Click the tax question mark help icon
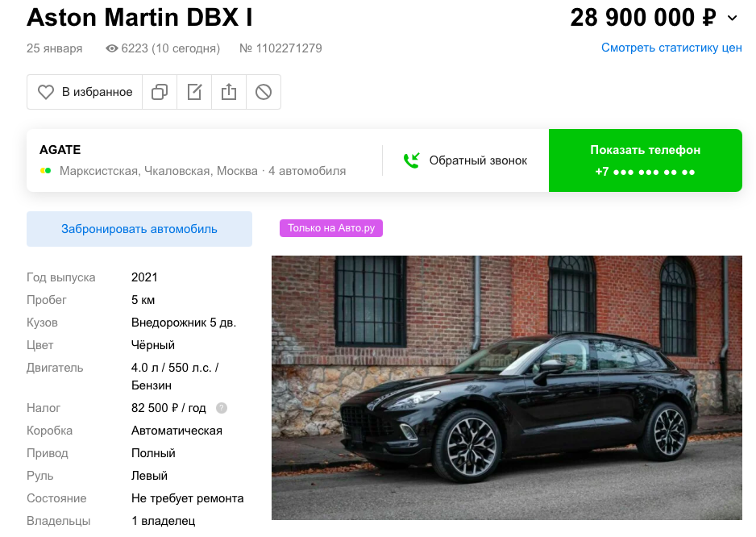Screen dimensions: 756x537 [x=222, y=408]
